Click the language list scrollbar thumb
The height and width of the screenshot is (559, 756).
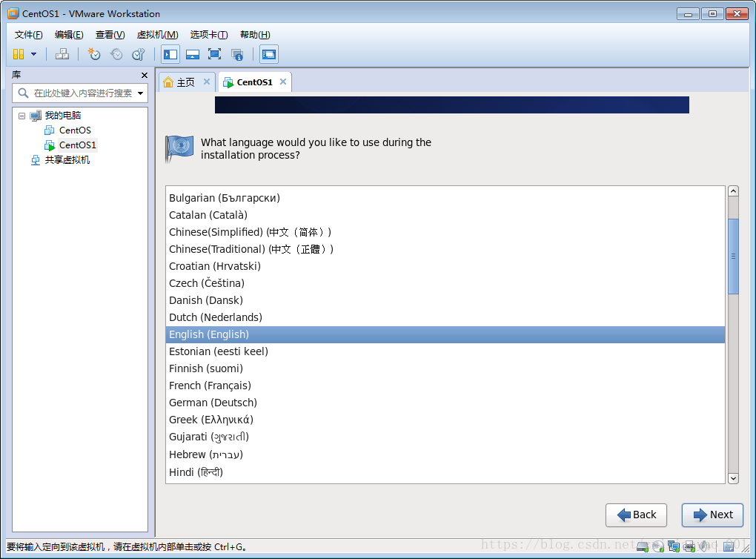pos(733,257)
